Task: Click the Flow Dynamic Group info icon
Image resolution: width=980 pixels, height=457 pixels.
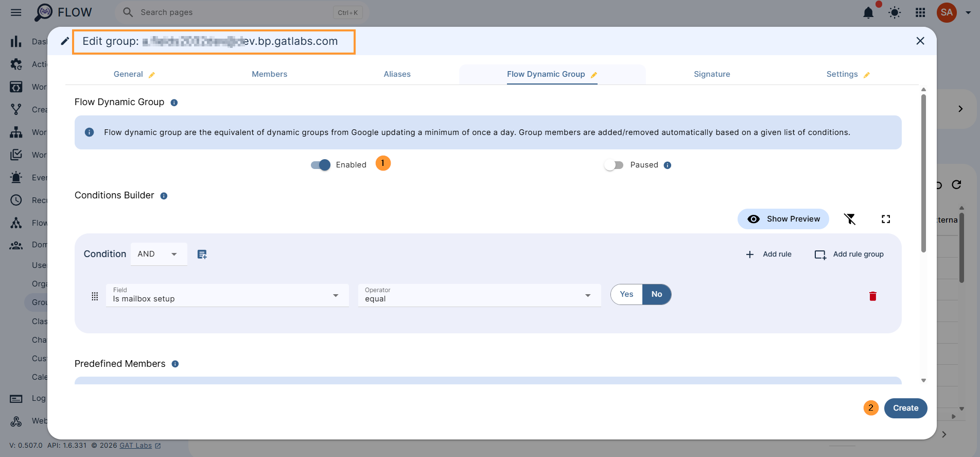Action: pos(174,103)
